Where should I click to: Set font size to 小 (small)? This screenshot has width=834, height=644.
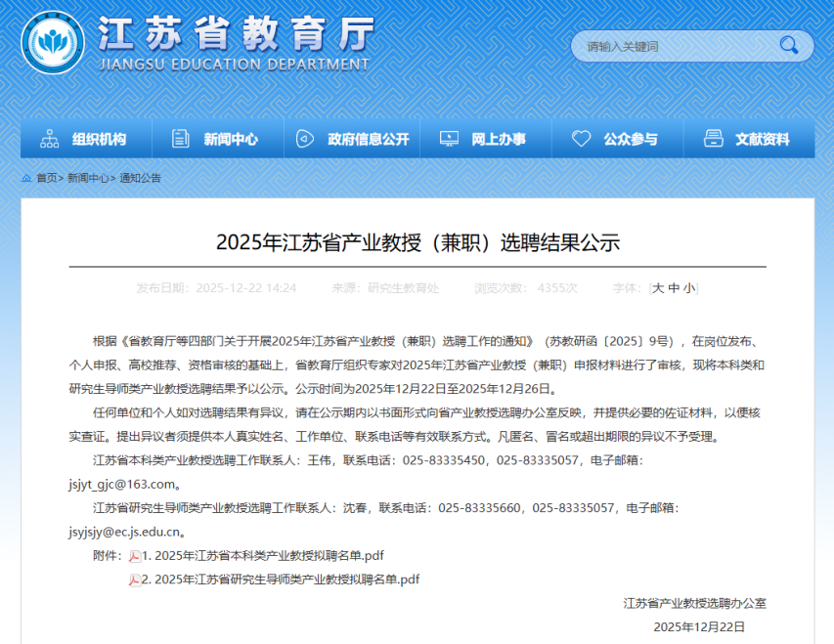point(689,288)
